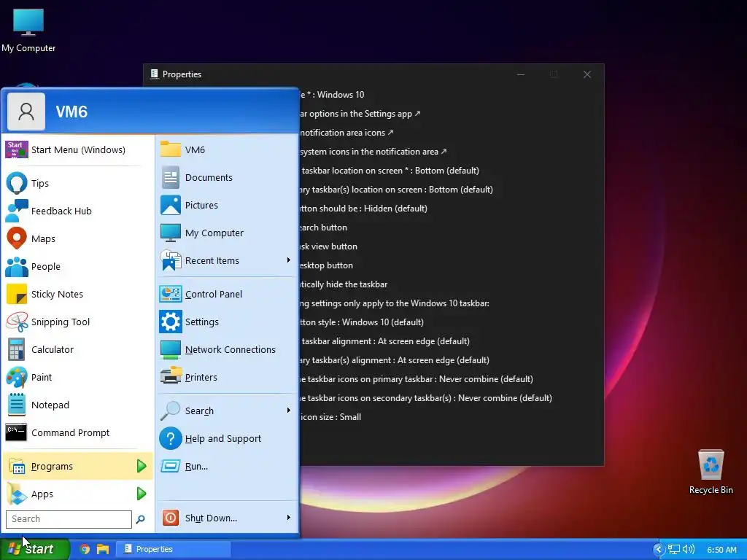Click the Start button
Screen dimensions: 747x560
(x=35, y=550)
